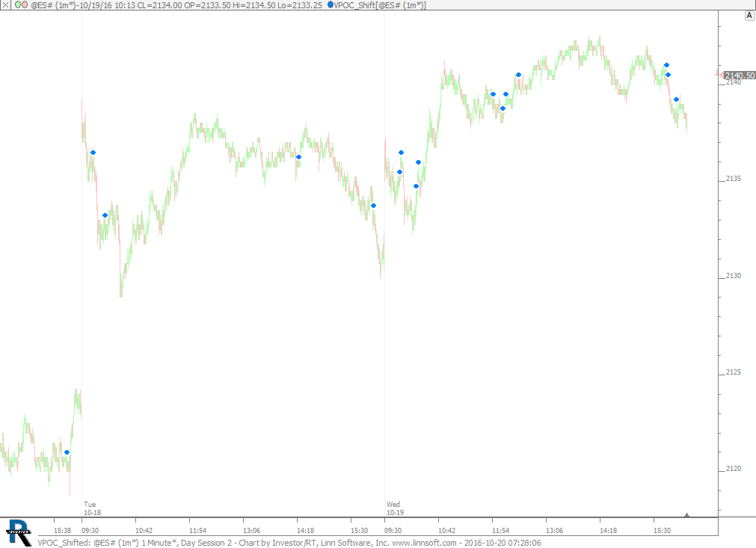The height and width of the screenshot is (548, 756).
Task: Click the 2140.50 current price label
Action: [740, 76]
